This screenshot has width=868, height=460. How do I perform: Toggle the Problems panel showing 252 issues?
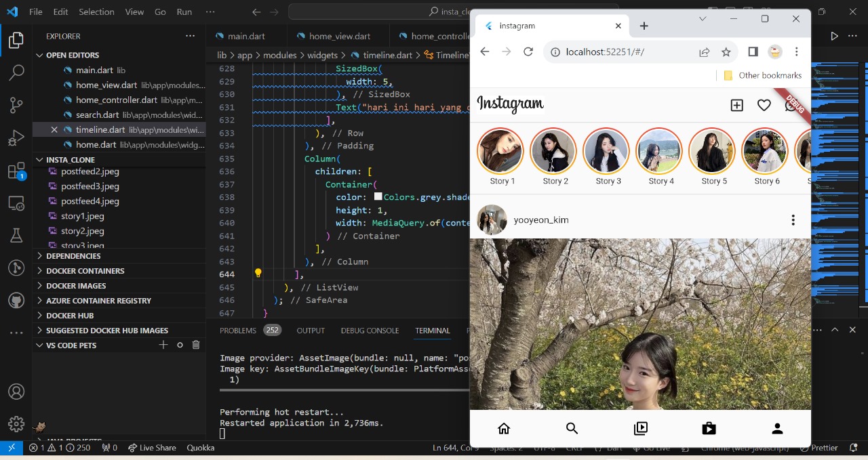click(238, 330)
